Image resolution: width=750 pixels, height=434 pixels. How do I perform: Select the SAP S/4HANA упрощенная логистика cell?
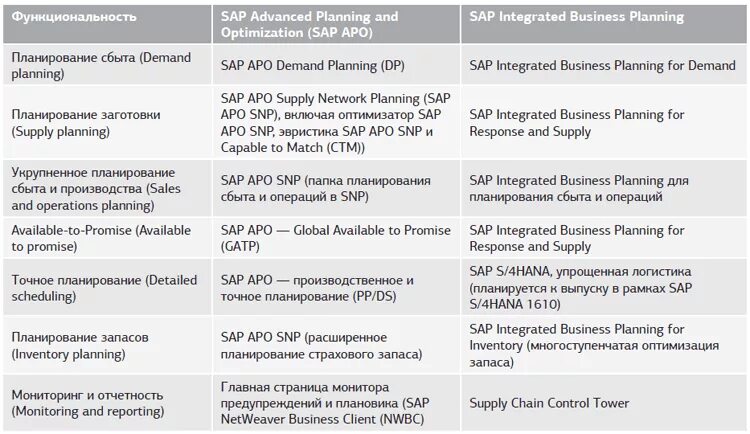(x=604, y=288)
